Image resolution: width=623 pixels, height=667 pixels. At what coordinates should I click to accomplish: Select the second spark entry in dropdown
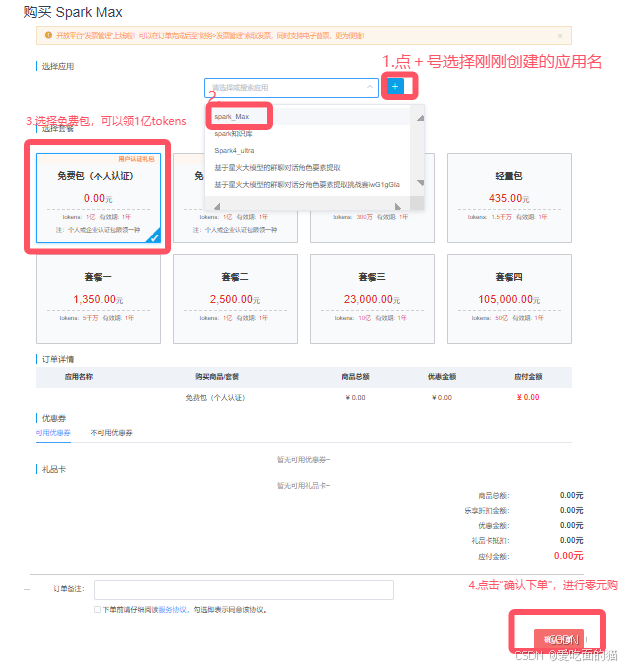[x=233, y=134]
